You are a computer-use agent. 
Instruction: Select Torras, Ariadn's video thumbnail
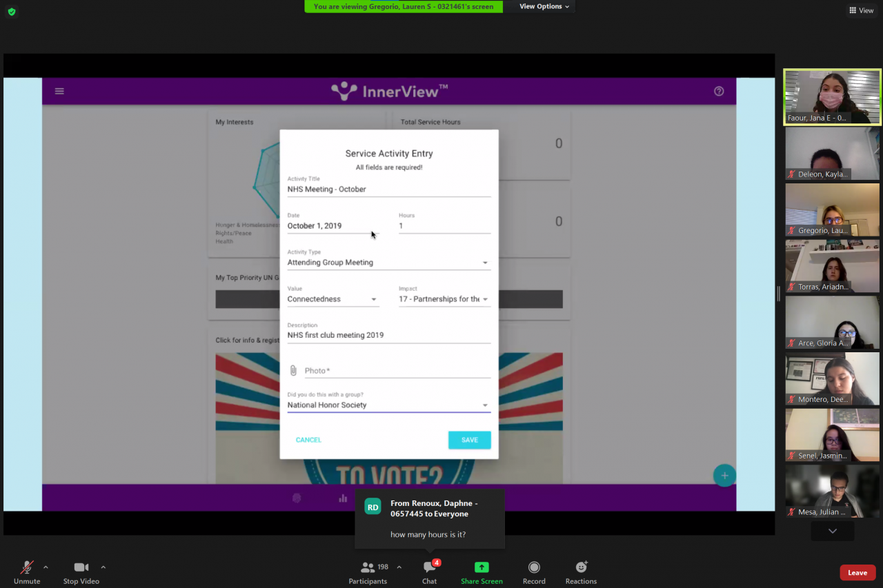pyautogui.click(x=833, y=266)
